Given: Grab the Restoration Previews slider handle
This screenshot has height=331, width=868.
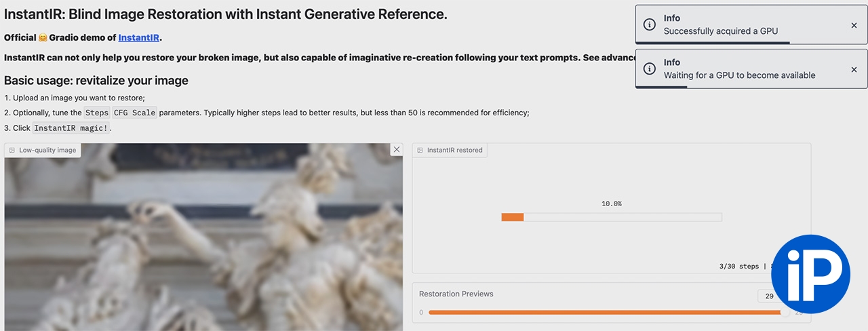Looking at the screenshot, I should (785, 313).
